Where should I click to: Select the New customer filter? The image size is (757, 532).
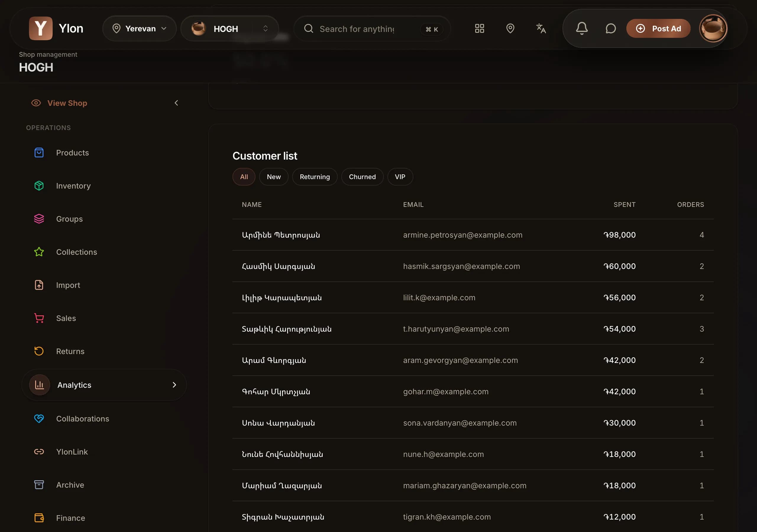click(x=274, y=177)
